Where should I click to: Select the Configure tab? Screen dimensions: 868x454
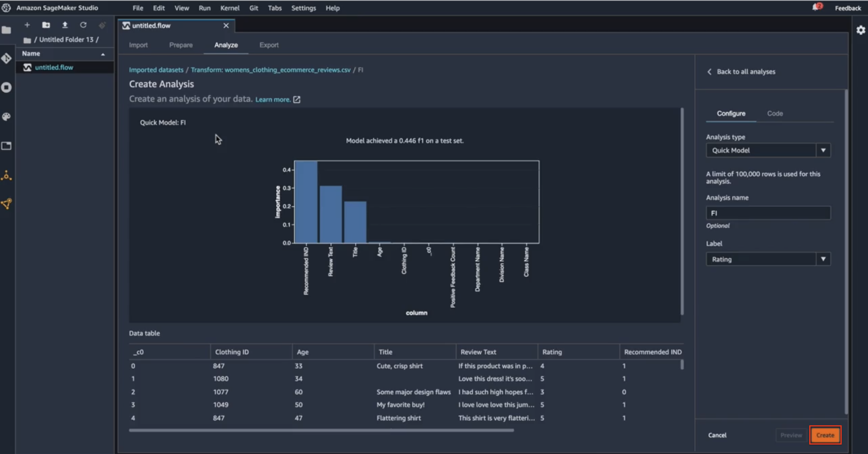pos(731,113)
